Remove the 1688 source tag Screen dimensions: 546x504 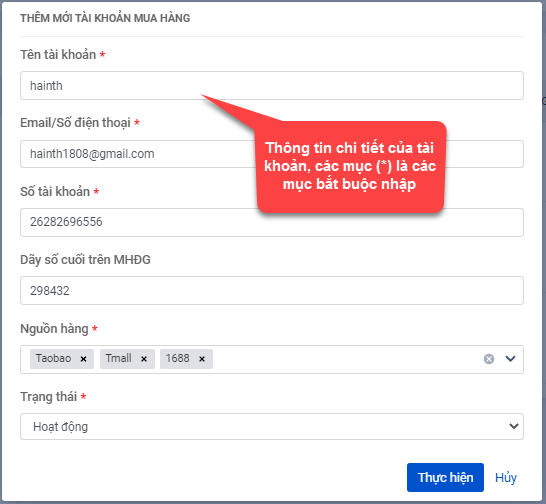coord(202,359)
